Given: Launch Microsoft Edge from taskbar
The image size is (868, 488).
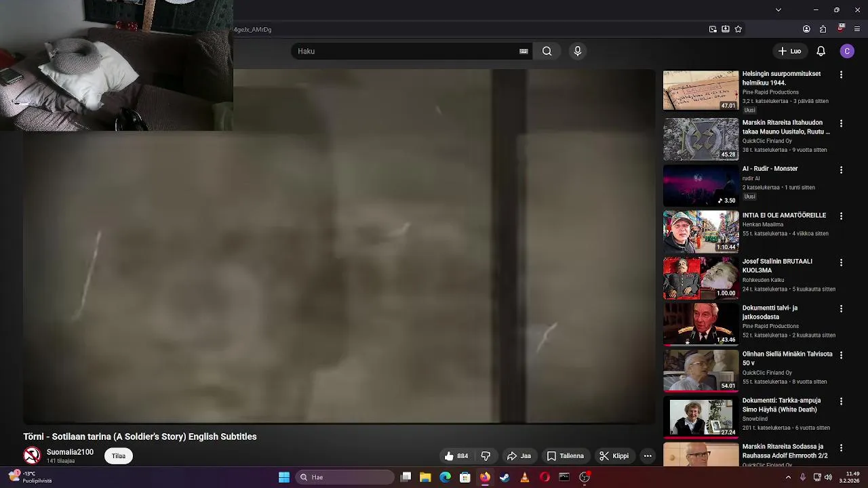Looking at the screenshot, I should tap(445, 477).
